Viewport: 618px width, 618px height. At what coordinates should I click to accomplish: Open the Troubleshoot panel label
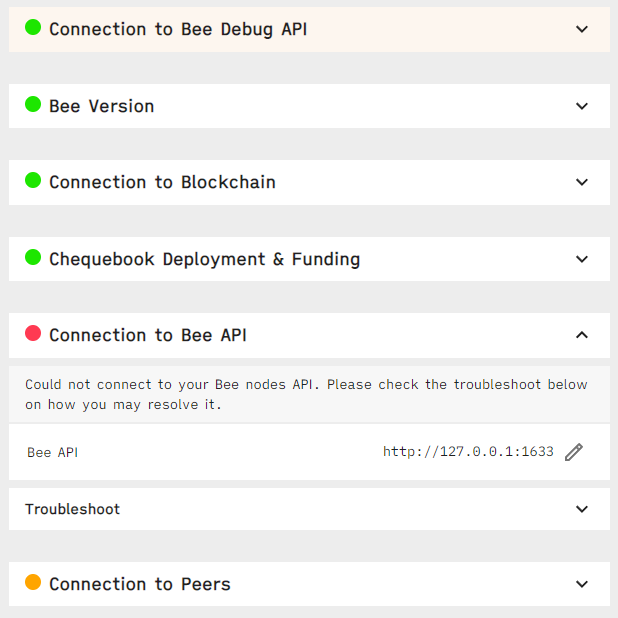[x=72, y=509]
